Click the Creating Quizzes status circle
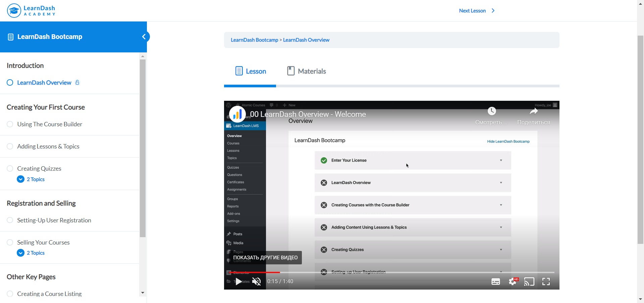This screenshot has width=644, height=303. click(x=10, y=168)
